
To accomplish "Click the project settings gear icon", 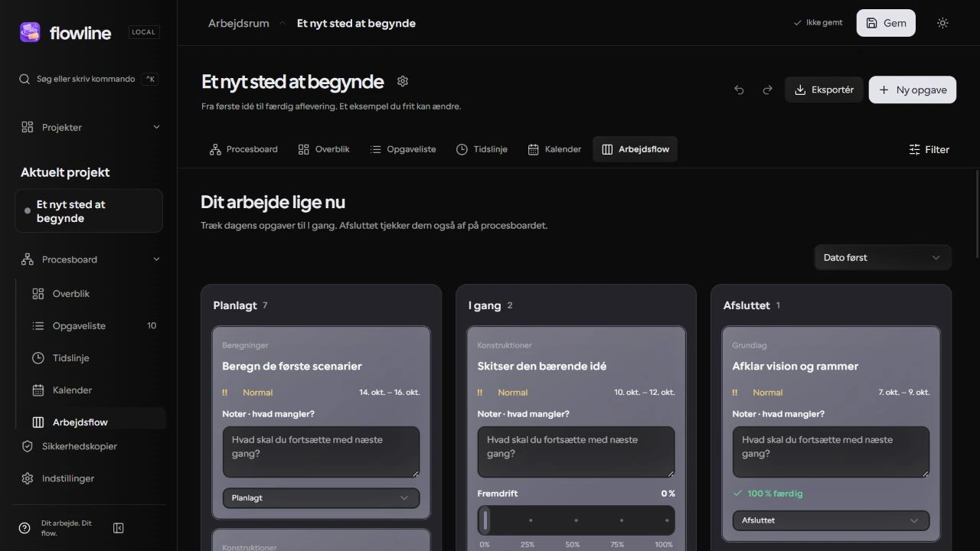I will pos(403,81).
